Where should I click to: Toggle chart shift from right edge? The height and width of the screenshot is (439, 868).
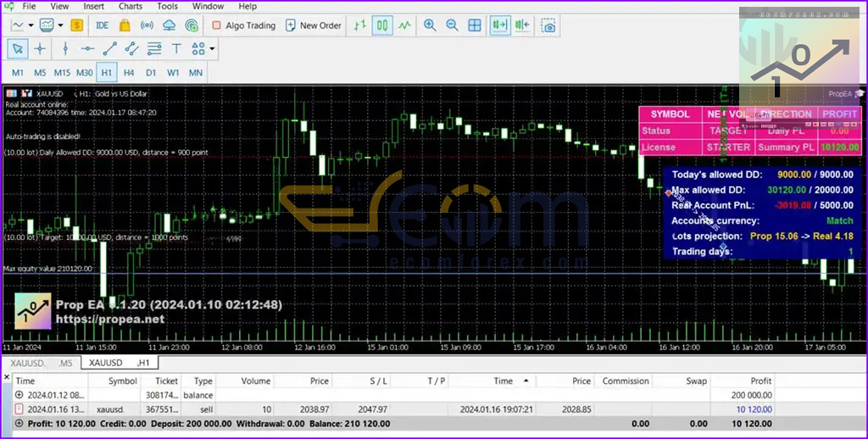pos(522,25)
